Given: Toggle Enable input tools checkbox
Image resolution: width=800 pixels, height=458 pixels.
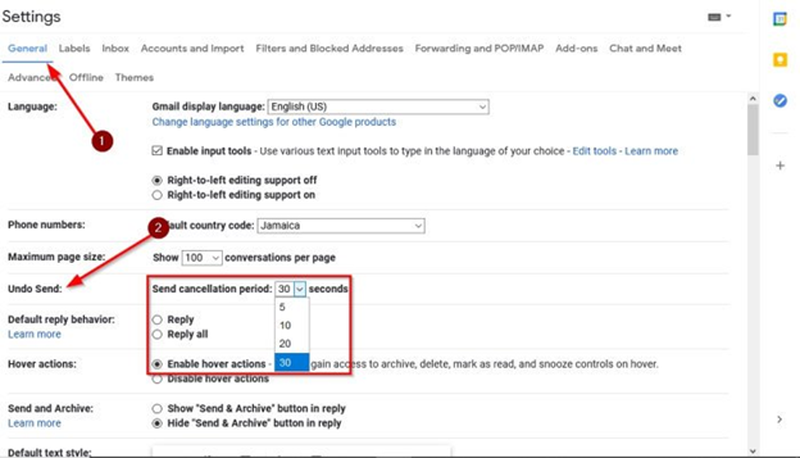Looking at the screenshot, I should click(x=157, y=151).
